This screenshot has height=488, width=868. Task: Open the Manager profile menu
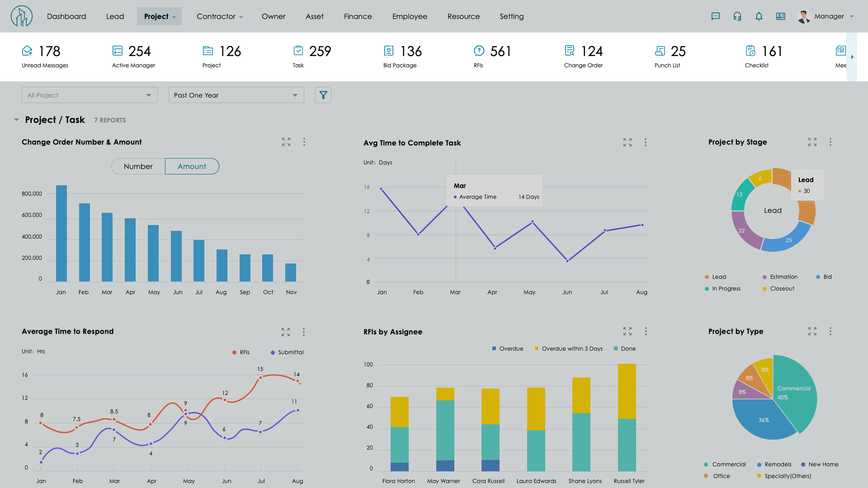click(826, 16)
